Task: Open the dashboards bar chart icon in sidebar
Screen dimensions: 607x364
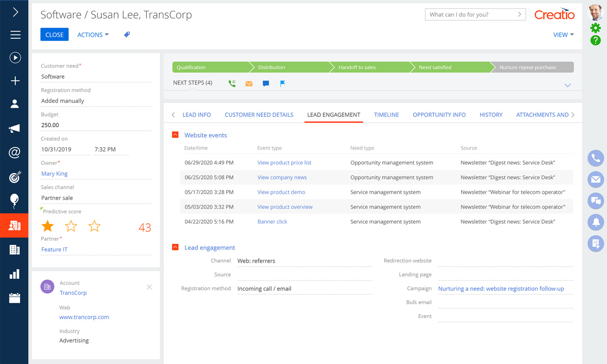Action: [14, 274]
